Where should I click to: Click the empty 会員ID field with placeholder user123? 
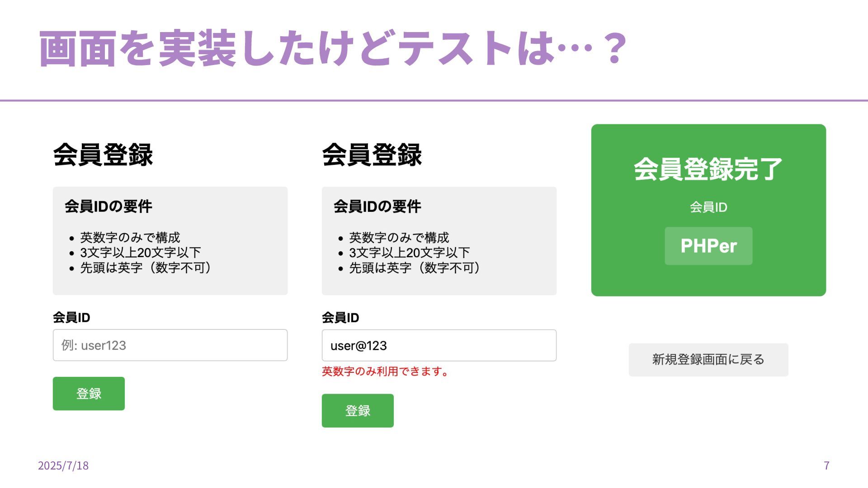click(x=170, y=345)
